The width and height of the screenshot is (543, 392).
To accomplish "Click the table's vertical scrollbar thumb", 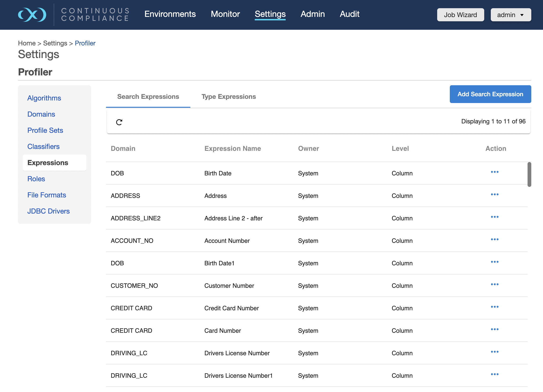I will point(529,174).
